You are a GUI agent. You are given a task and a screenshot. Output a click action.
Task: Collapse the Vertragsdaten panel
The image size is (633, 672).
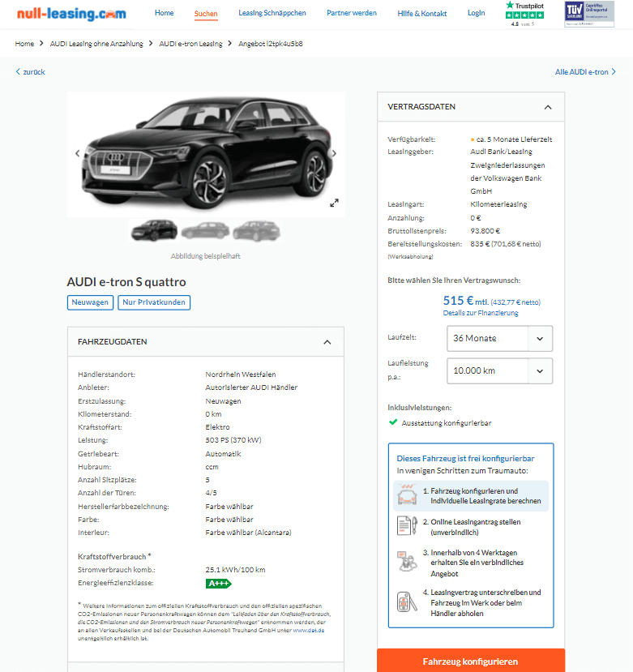(548, 107)
